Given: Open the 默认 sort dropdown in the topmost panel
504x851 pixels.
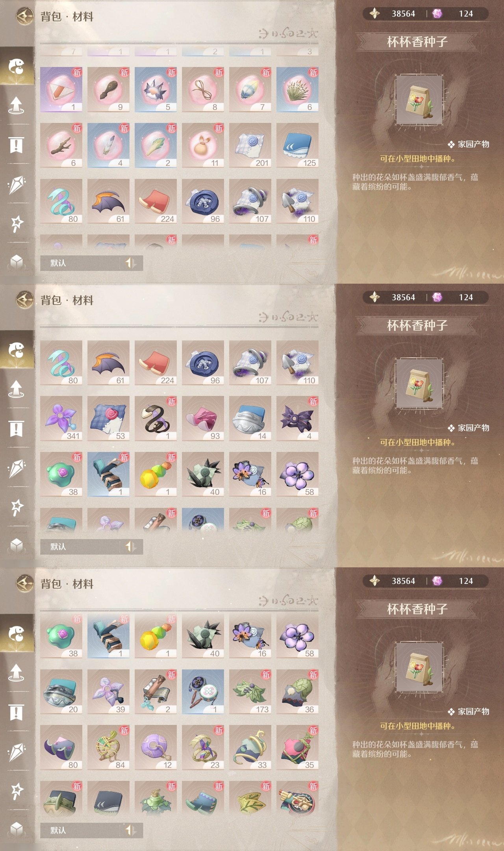Looking at the screenshot, I should click(80, 263).
